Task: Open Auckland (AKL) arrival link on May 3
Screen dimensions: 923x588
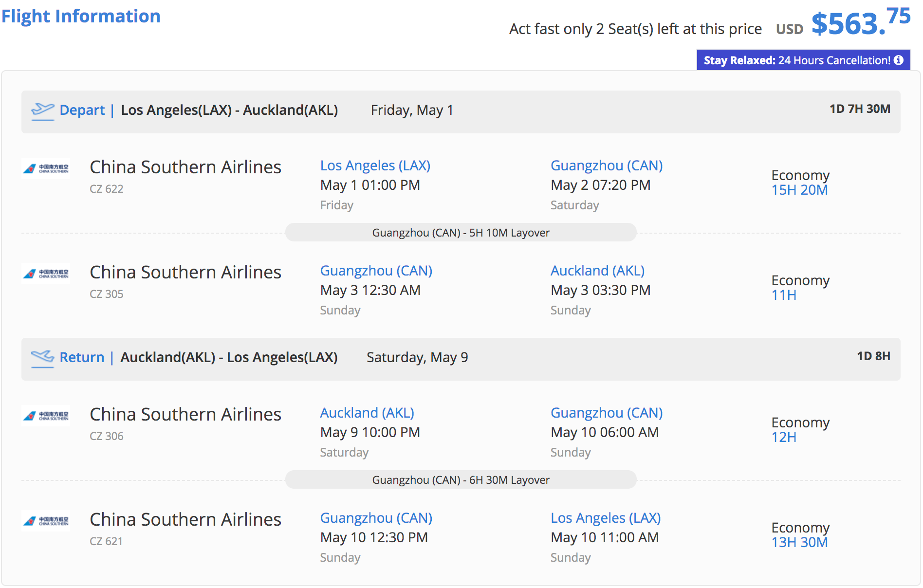Action: coord(597,271)
